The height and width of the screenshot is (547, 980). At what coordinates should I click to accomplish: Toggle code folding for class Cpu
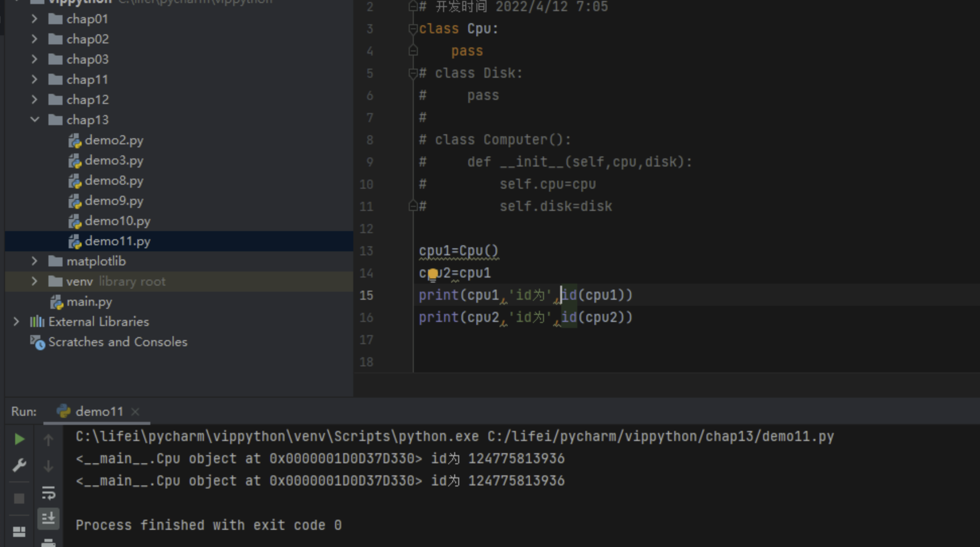[x=413, y=29]
